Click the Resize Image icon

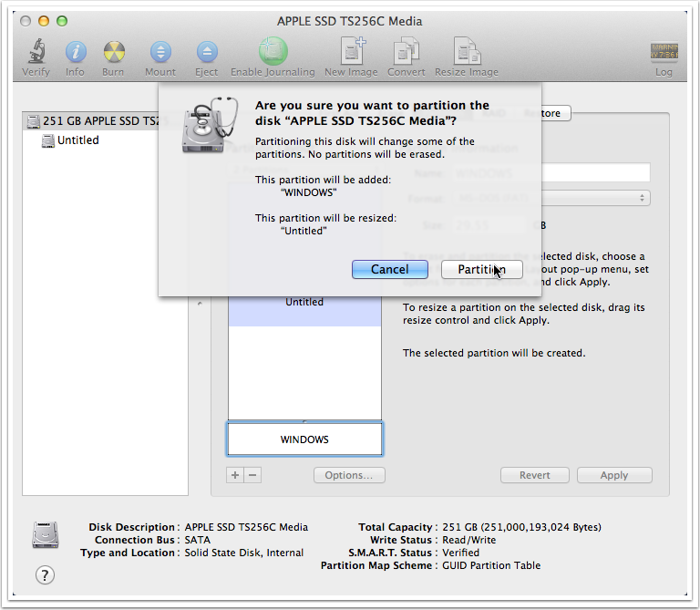point(466,52)
